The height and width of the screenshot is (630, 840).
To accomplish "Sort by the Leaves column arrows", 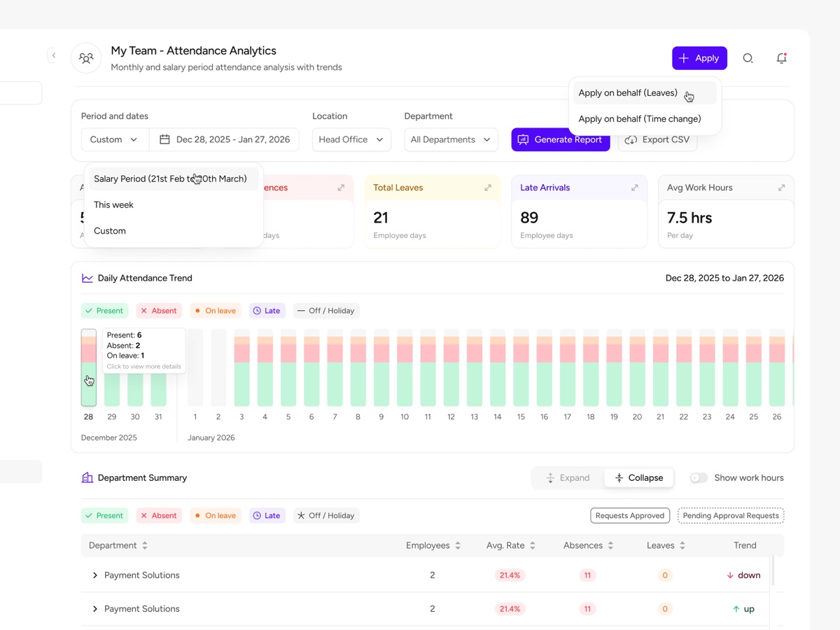I will tap(682, 545).
